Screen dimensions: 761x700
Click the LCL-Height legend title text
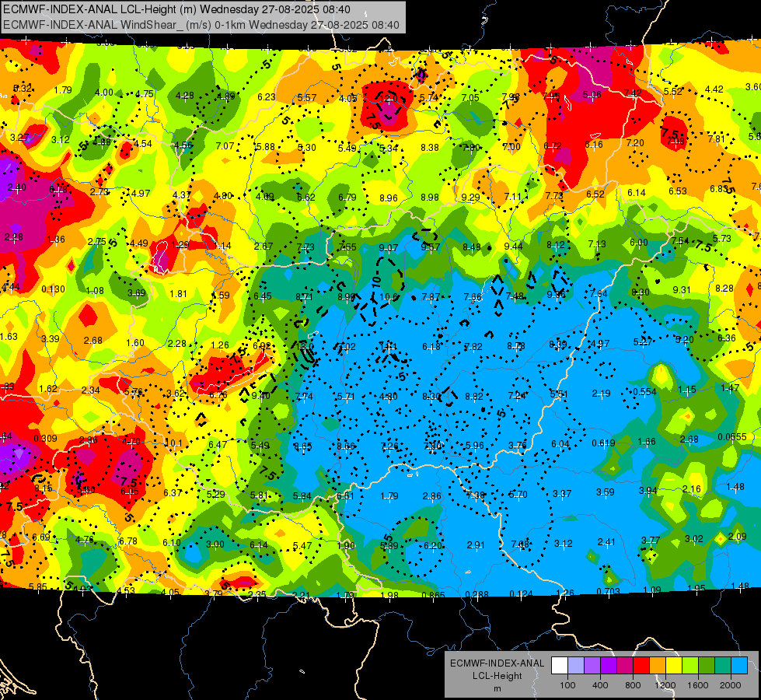pos(497,676)
